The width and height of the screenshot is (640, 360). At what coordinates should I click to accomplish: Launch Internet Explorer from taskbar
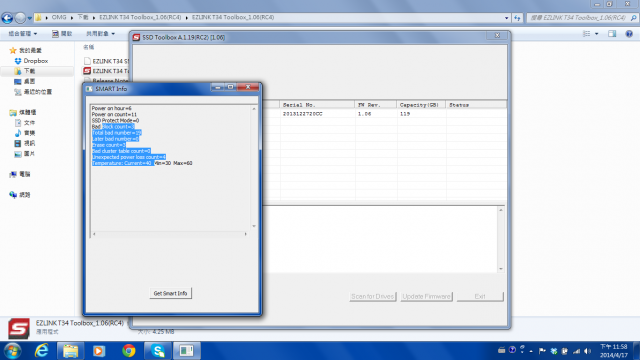[41, 351]
